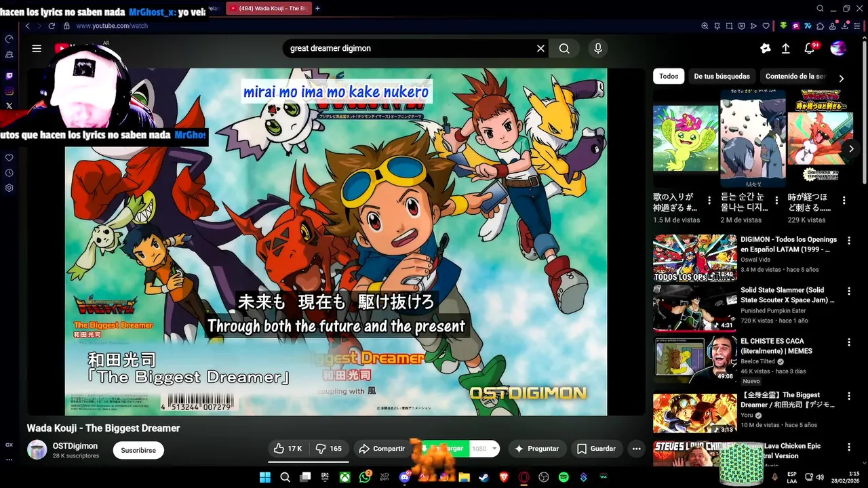
Task: Search tabs with the title bar magnifier
Action: click(x=820, y=8)
